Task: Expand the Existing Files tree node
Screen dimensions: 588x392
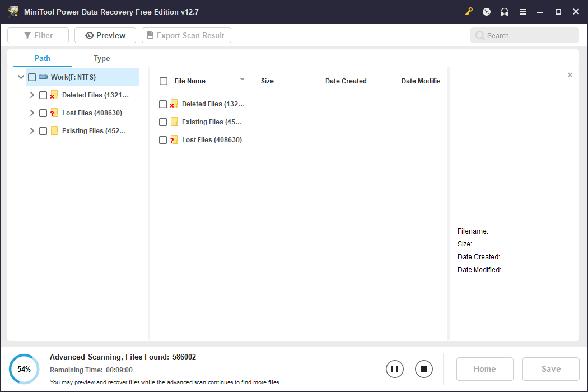Action: click(x=32, y=130)
